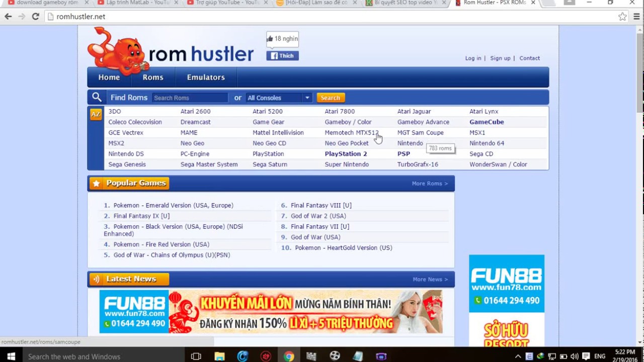Click the browser forward arrow
The height and width of the screenshot is (362, 644).
(22, 17)
